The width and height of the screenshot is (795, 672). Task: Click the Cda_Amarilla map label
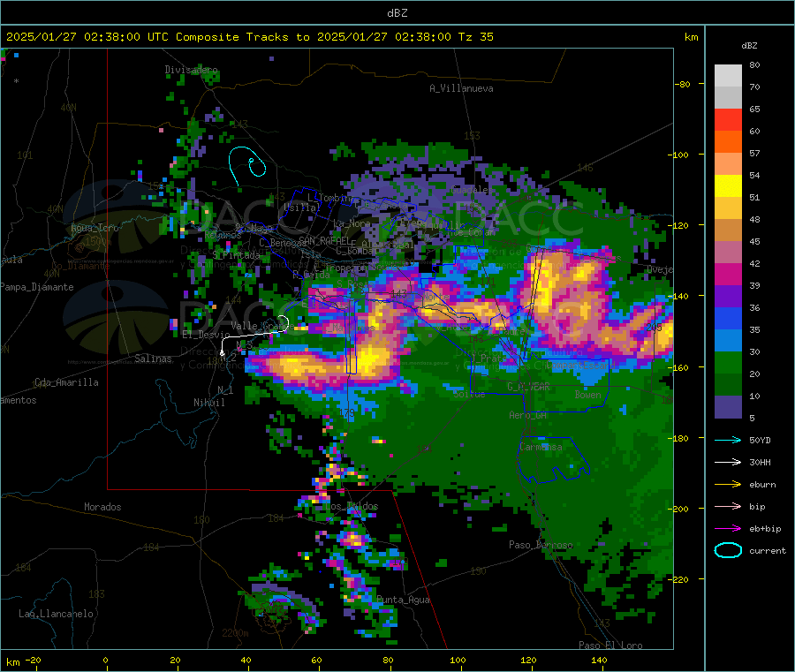66,382
